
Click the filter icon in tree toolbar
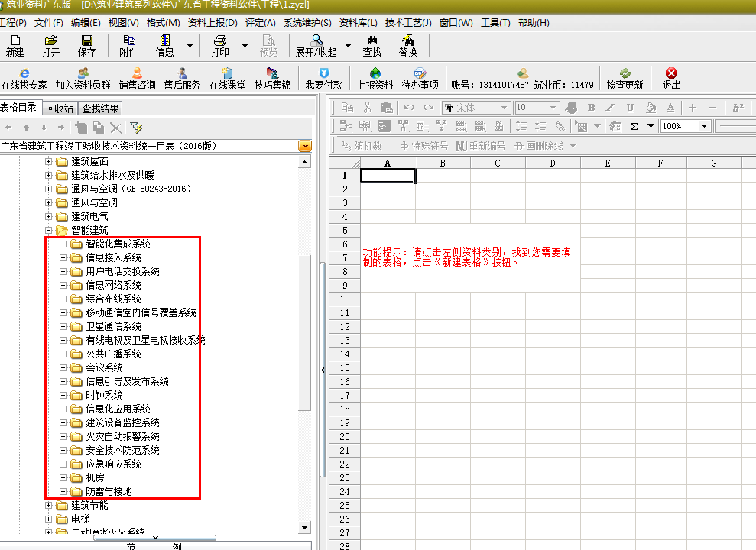[x=136, y=127]
